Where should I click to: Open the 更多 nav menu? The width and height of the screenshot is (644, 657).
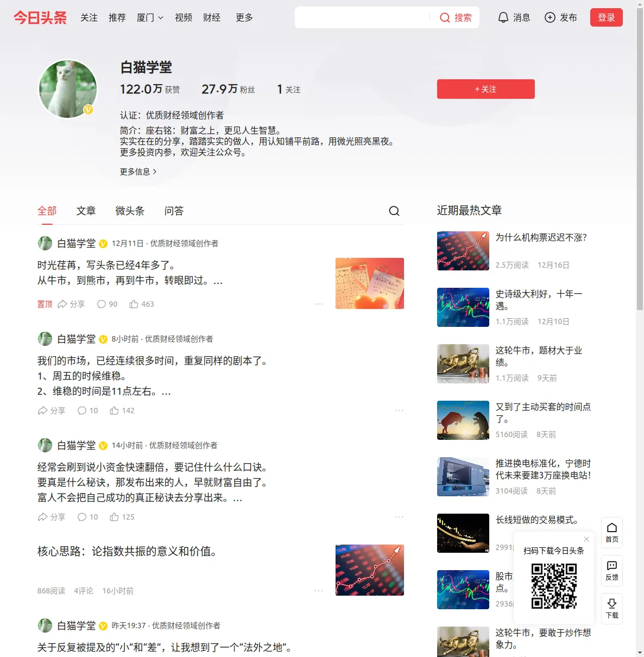pos(244,17)
